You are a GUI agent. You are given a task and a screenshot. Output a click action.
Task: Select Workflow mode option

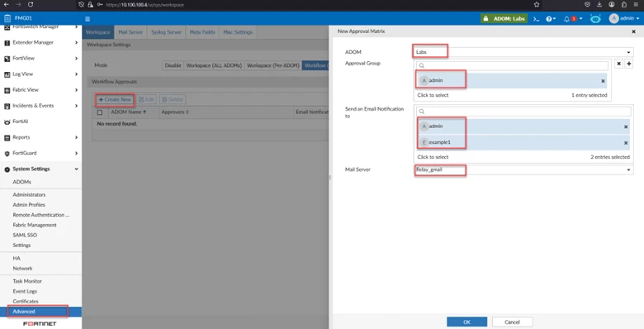pyautogui.click(x=315, y=65)
